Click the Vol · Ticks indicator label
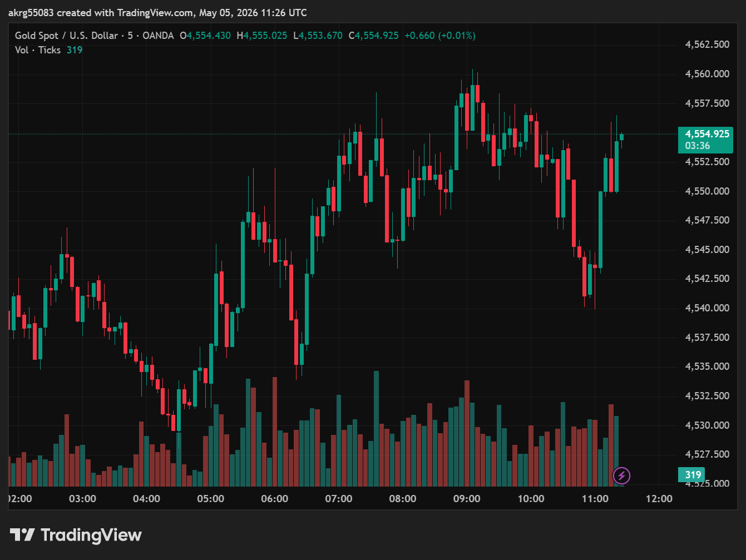The image size is (746, 560). (x=38, y=50)
